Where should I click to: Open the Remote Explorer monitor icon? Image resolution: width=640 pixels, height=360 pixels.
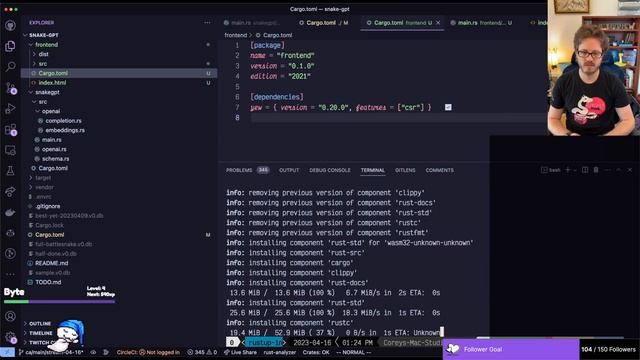(x=11, y=150)
